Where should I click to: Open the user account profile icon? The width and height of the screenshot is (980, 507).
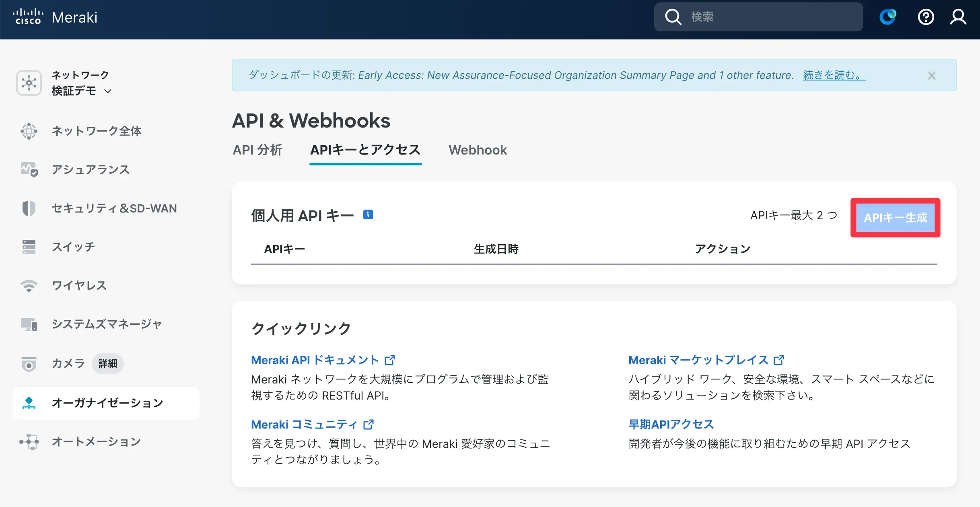(958, 17)
